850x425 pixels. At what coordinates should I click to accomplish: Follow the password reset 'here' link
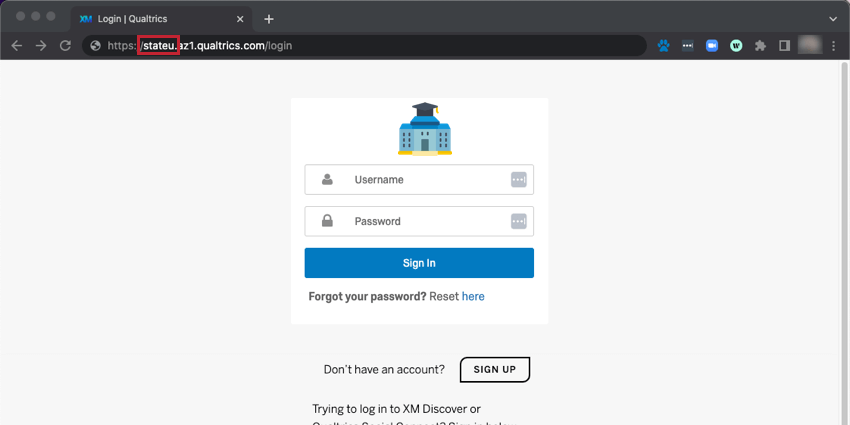point(473,297)
